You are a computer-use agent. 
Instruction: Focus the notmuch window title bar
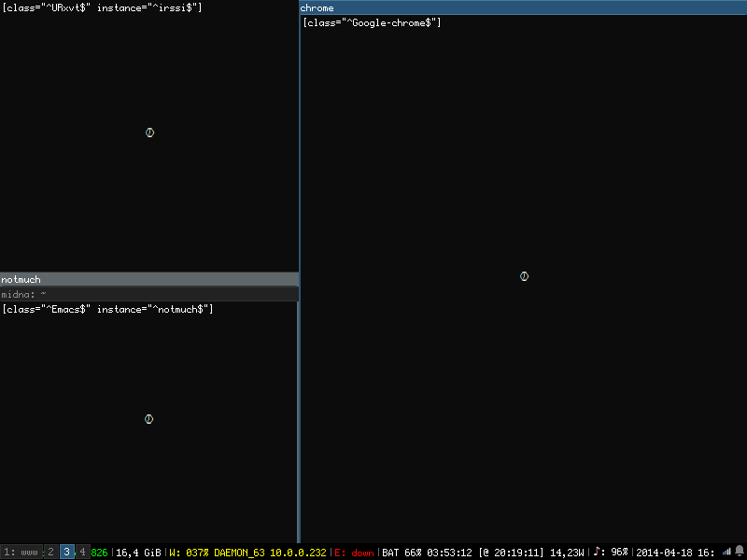coord(149,279)
